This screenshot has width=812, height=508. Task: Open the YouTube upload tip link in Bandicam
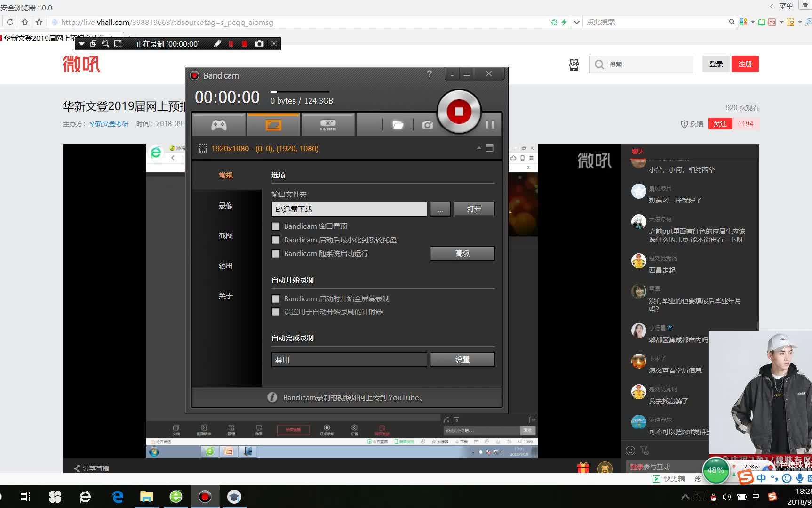tap(353, 397)
